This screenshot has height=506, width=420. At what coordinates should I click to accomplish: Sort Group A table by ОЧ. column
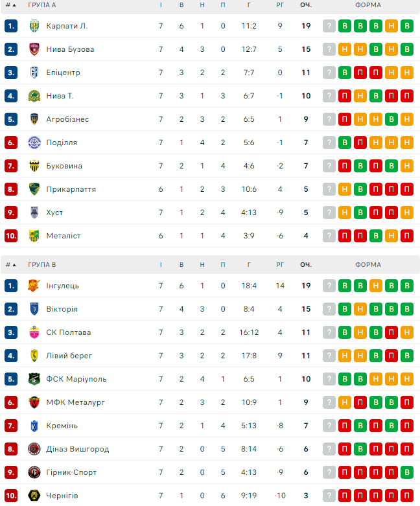tap(306, 5)
